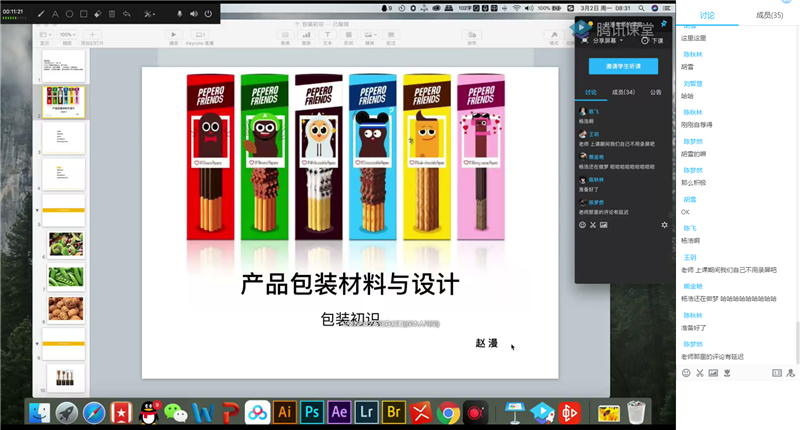Pick the eraser tool in annotation bar
Image resolution: width=800 pixels, height=430 pixels.
97,15
